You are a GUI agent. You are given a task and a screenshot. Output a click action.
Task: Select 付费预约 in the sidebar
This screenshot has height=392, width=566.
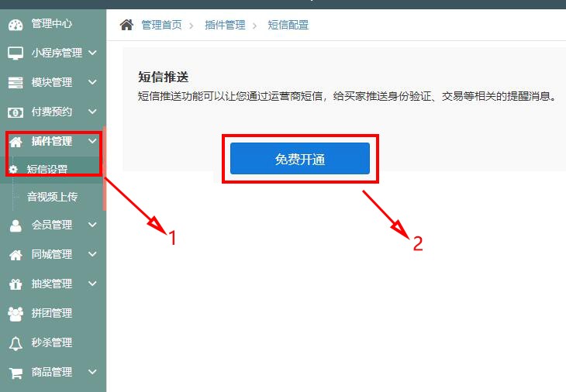click(x=52, y=112)
